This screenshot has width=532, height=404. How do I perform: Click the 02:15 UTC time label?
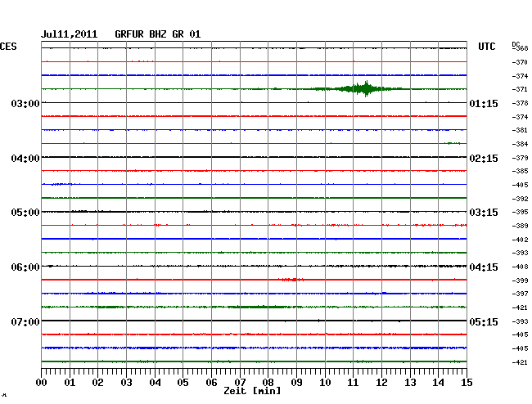click(x=484, y=159)
